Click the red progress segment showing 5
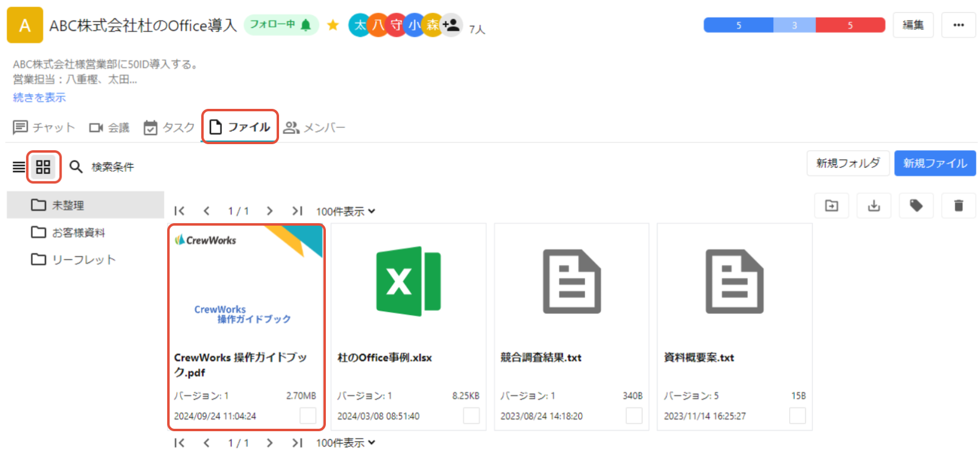The height and width of the screenshot is (461, 980). 851,25
